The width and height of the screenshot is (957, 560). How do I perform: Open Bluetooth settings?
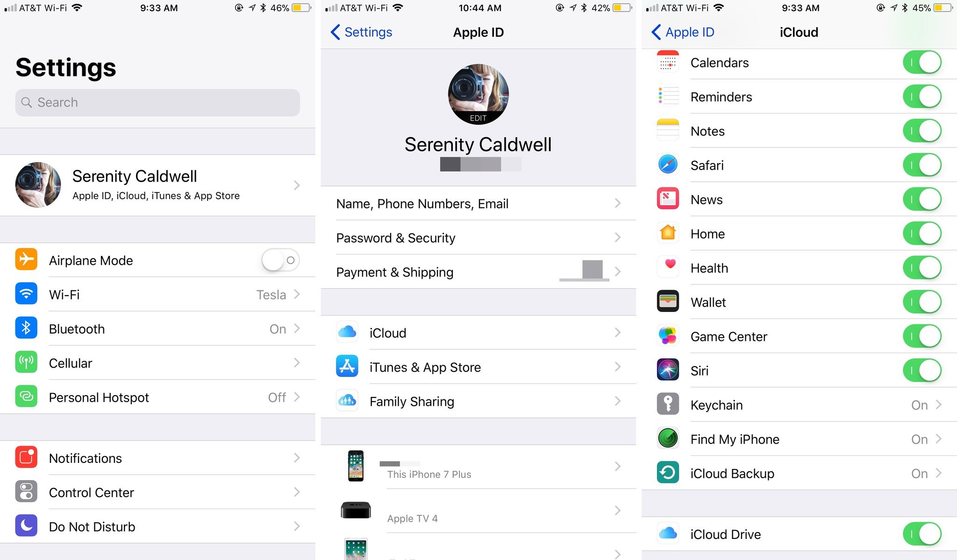click(x=157, y=328)
